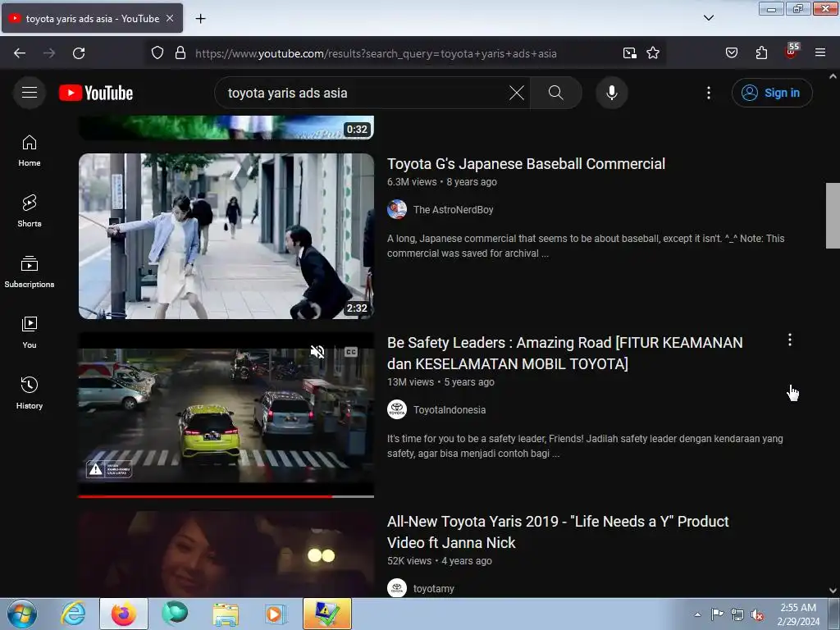Open the YouTube guide hamburger menu
Image resolution: width=840 pixels, height=630 pixels.
point(30,93)
